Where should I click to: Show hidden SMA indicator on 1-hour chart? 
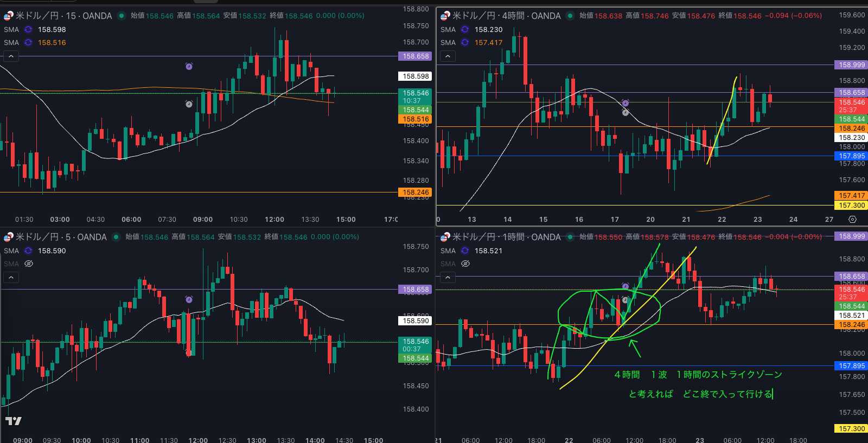[465, 264]
